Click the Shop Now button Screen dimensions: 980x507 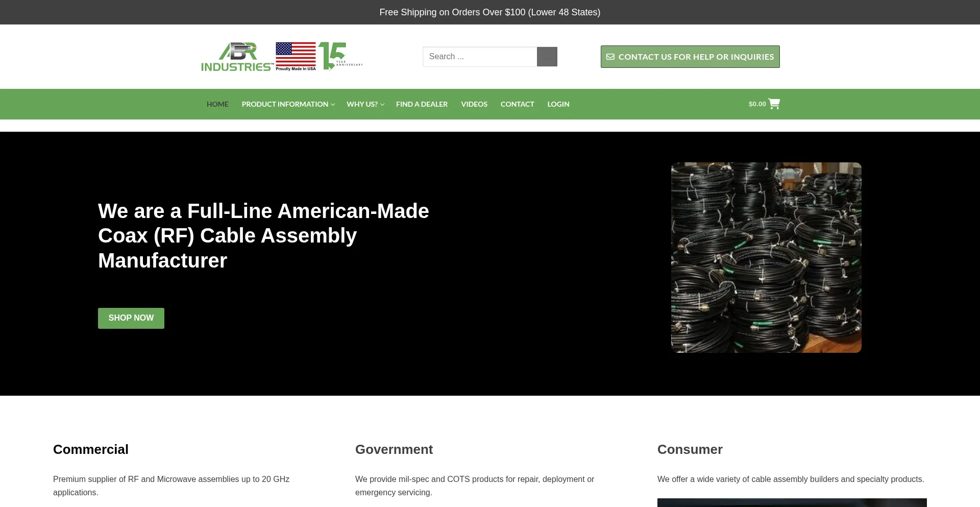coord(131,318)
